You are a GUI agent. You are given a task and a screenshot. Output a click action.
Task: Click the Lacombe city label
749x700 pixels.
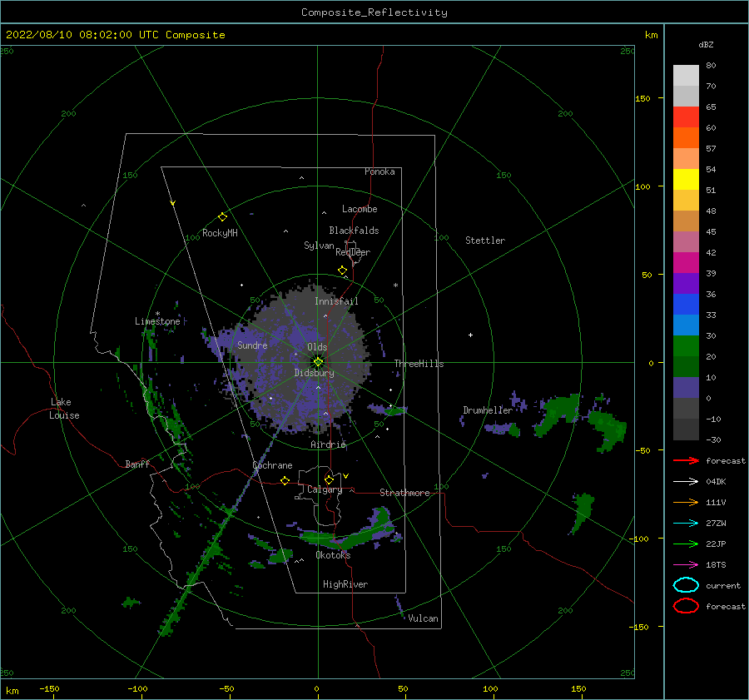coord(360,209)
